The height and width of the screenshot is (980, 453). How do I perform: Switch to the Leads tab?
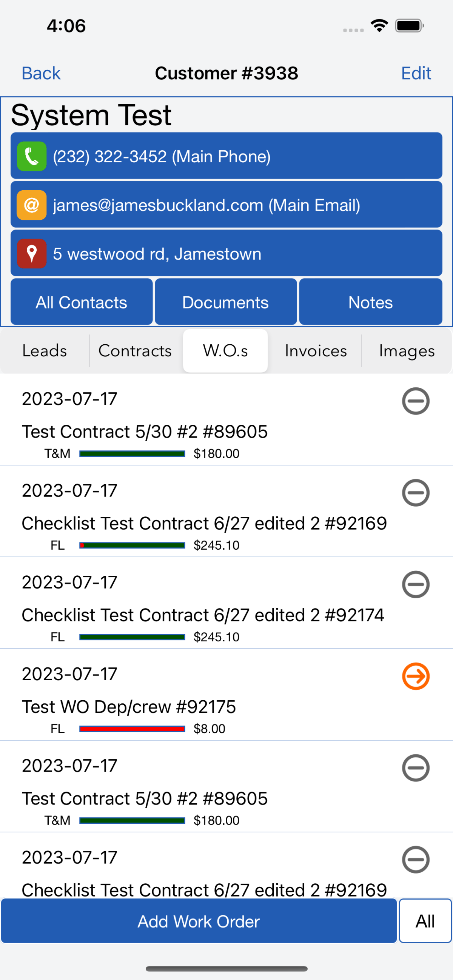[x=45, y=351]
